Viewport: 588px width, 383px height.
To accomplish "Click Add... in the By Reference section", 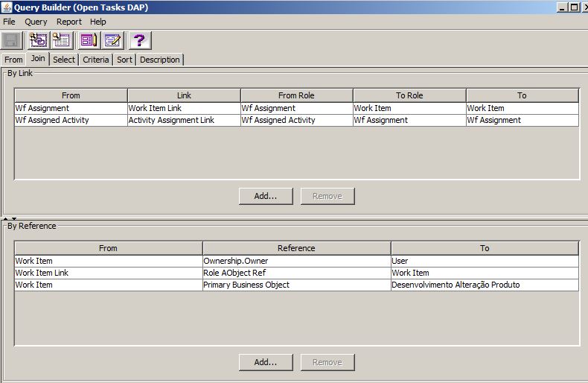I will [x=266, y=362].
